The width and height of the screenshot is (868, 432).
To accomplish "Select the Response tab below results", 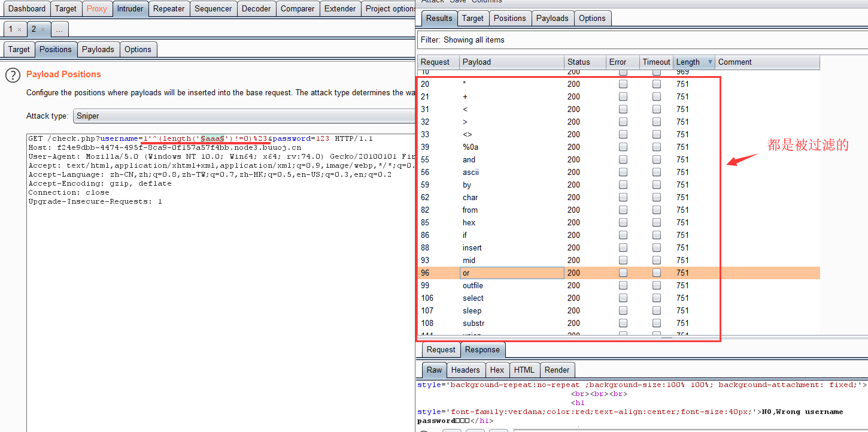I will click(x=482, y=349).
